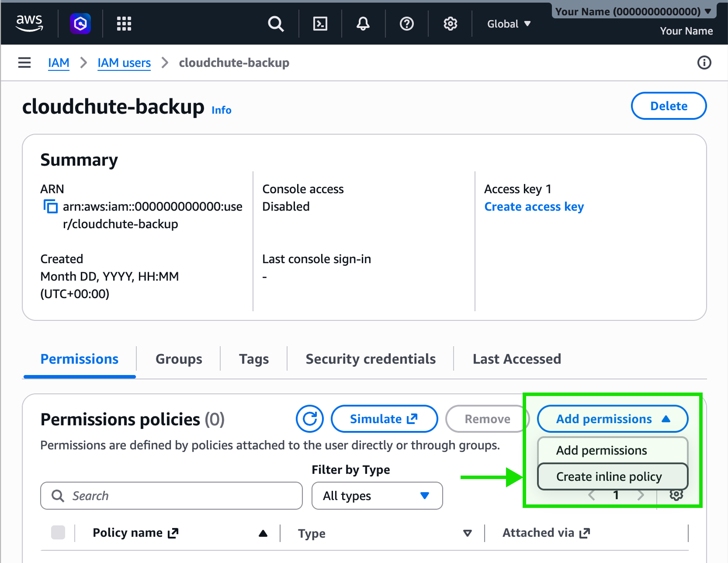Sort ascending by Policy name
728x563 pixels.
[263, 533]
